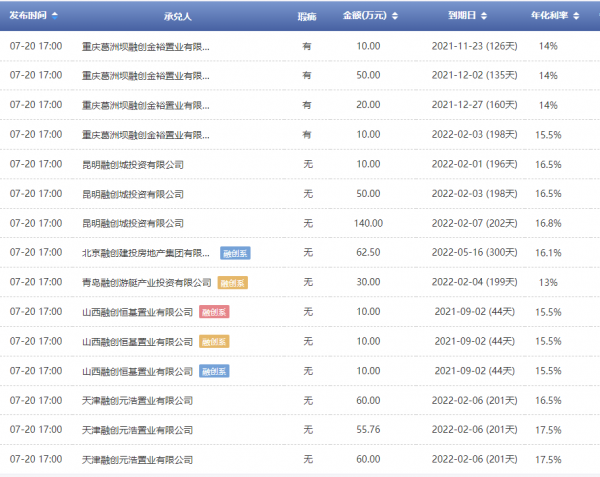Select 15.5% rate in the 重庆葛洲坝 row
The height and width of the screenshot is (477, 600).
[548, 135]
